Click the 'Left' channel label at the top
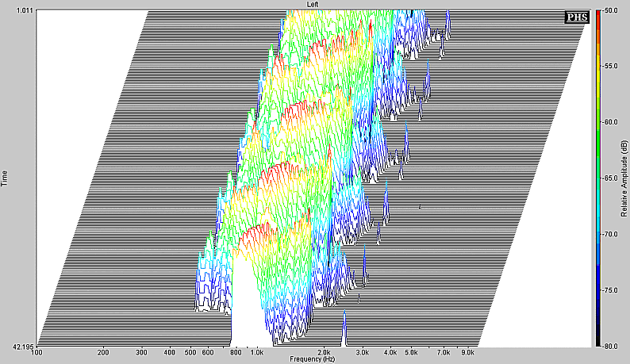630x364 pixels. pos(315,5)
